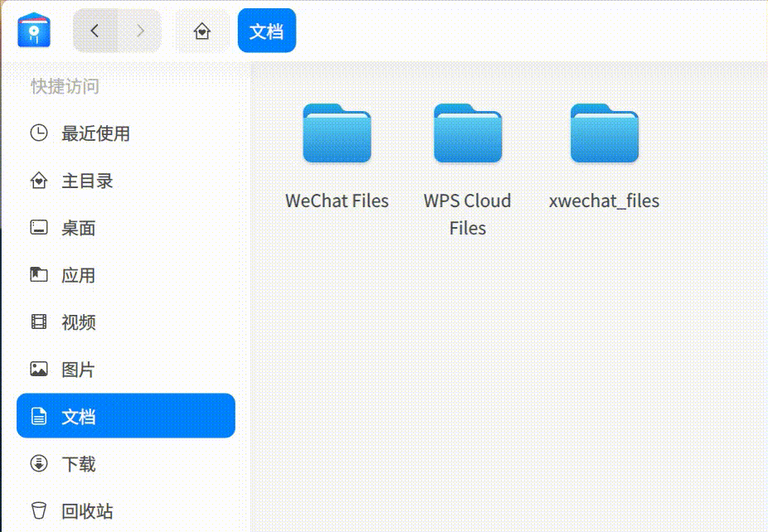
Task: Click the file manager app logo icon
Action: point(34,31)
